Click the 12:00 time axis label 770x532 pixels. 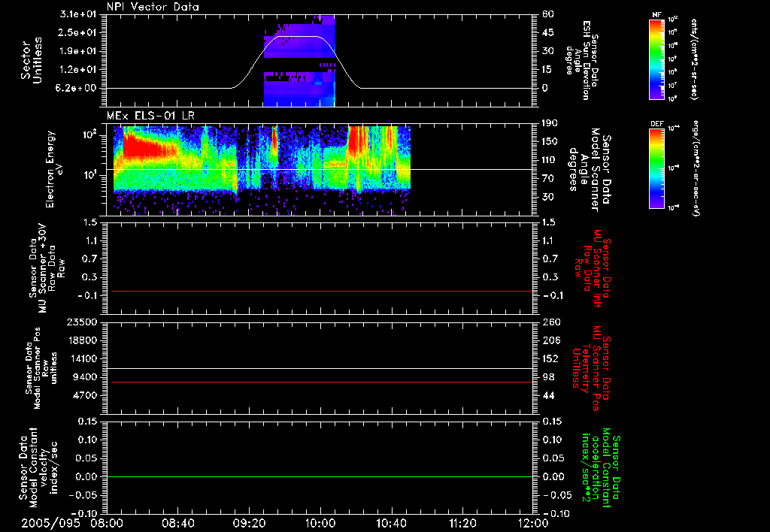533,523
